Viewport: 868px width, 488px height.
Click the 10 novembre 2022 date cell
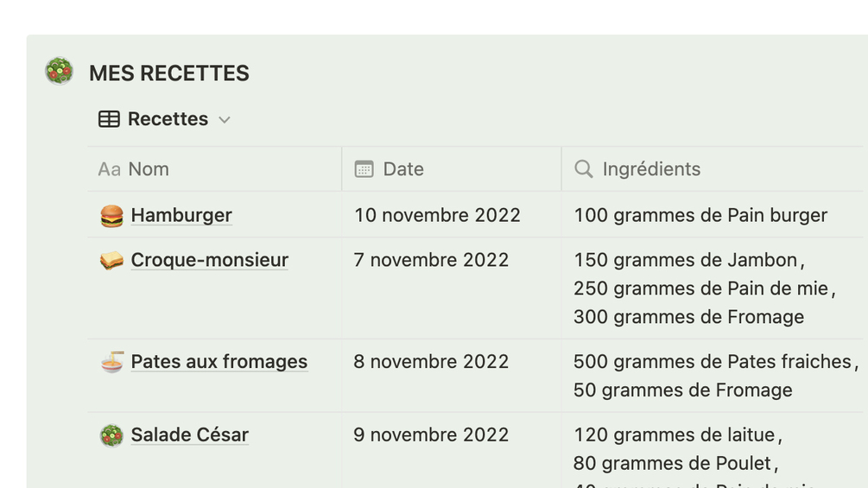[x=437, y=215]
